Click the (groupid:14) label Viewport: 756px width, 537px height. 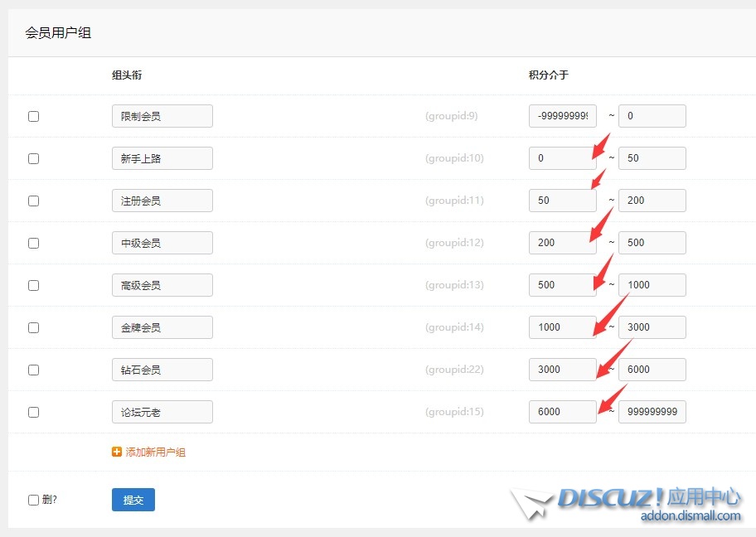click(454, 327)
